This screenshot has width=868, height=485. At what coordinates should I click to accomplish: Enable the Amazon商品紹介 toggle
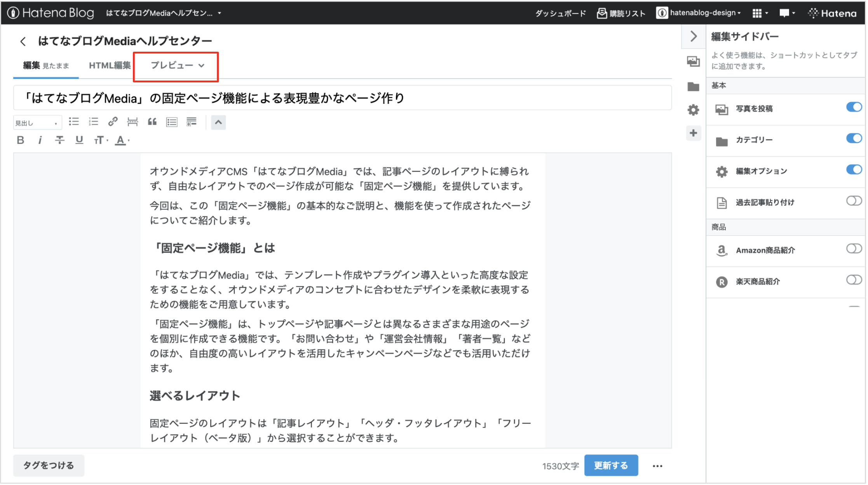[854, 249]
